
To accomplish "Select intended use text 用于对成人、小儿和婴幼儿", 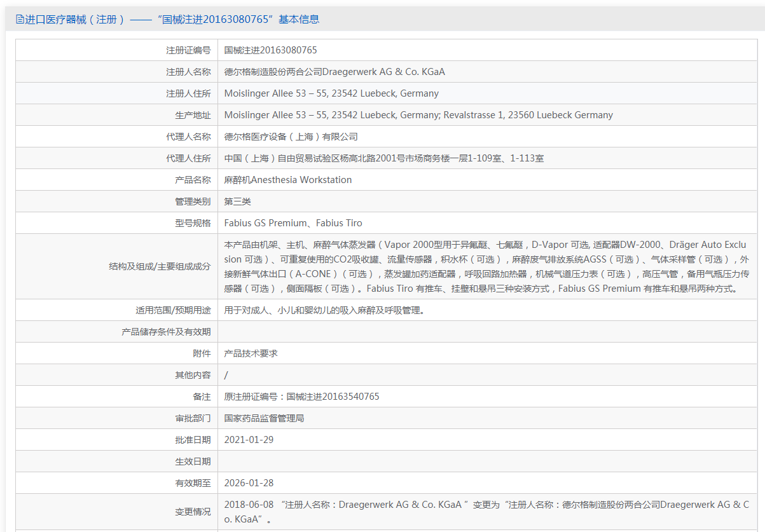I will point(324,310).
